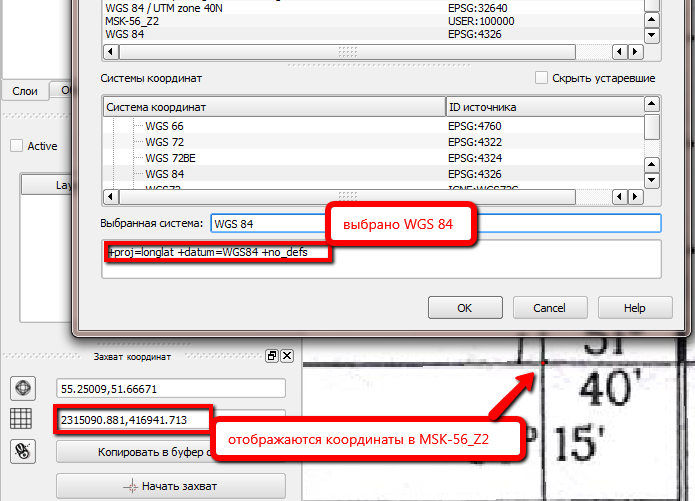Open Help for CRS selector
Image resolution: width=695 pixels, height=501 pixels.
(x=635, y=308)
